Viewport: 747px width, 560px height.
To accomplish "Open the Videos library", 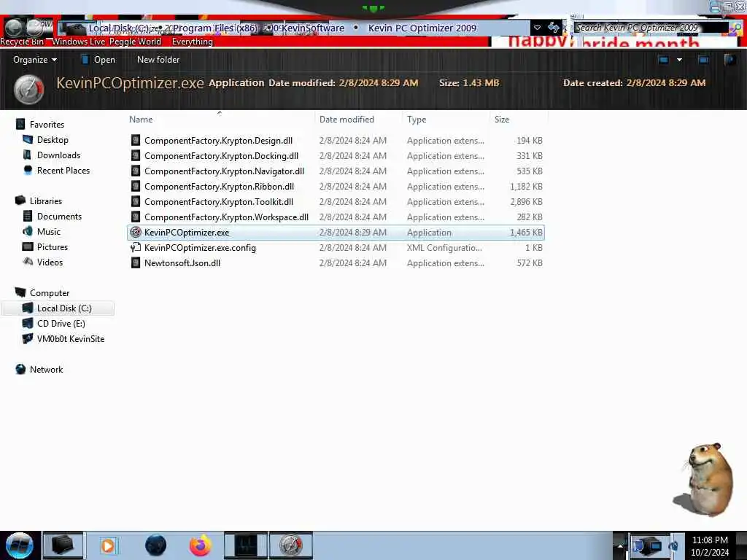I will tap(50, 262).
